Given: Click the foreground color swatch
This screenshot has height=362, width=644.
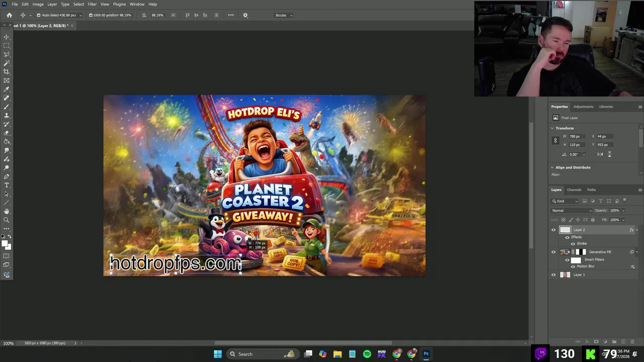Looking at the screenshot, I should pyautogui.click(x=5, y=244).
